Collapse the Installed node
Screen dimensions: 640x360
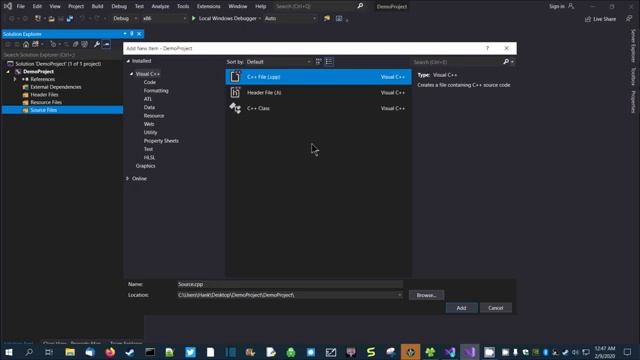128,61
